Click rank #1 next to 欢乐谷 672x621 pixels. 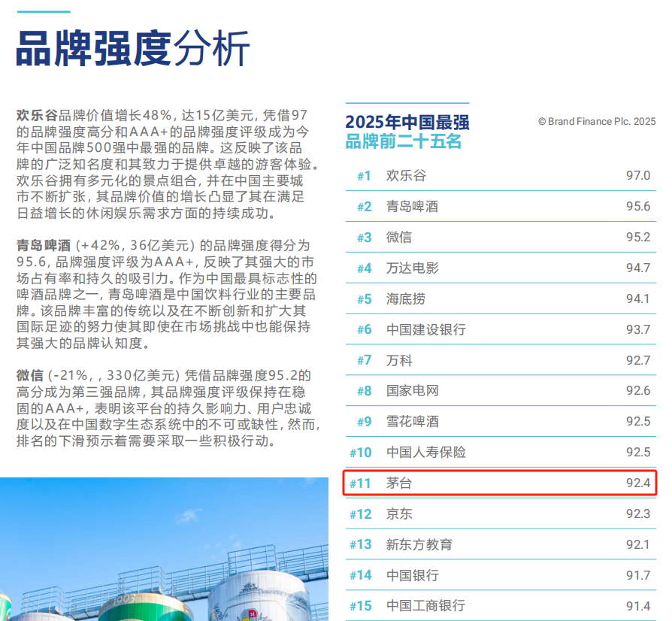364,176
